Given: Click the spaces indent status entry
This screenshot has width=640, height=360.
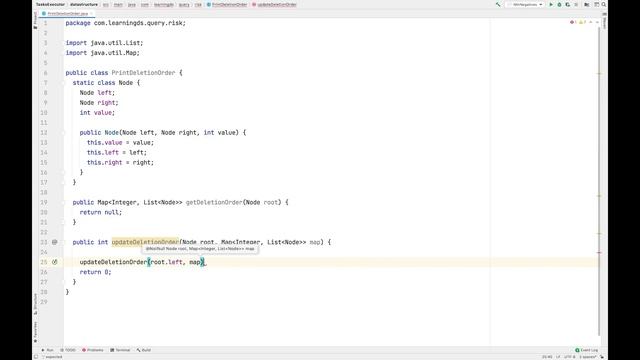Looking at the screenshot, I should pyautogui.click(x=588, y=357).
